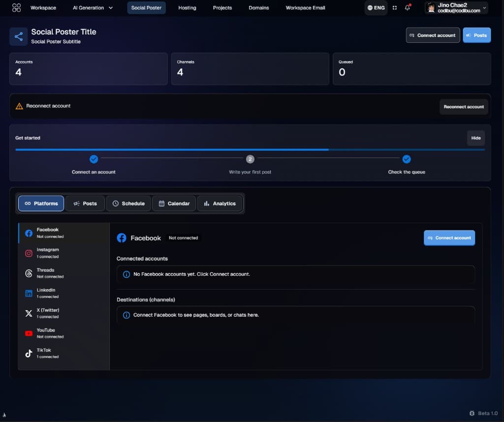Click the notification bell icon
Image resolution: width=504 pixels, height=422 pixels.
tap(407, 7)
